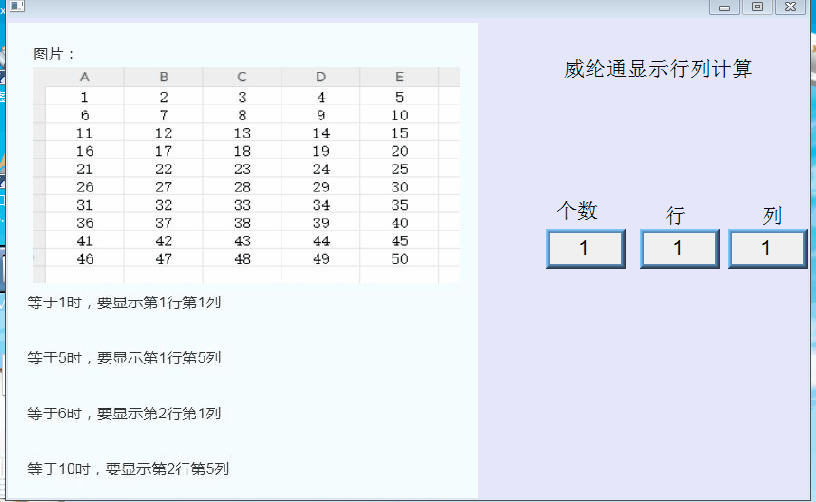Click cell with value 50 in table
Image resolution: width=816 pixels, height=502 pixels.
coord(399,259)
